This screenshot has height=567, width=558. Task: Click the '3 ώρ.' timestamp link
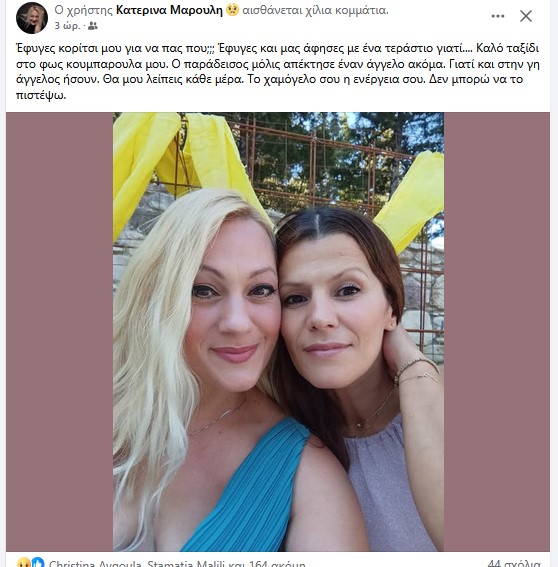[67, 26]
